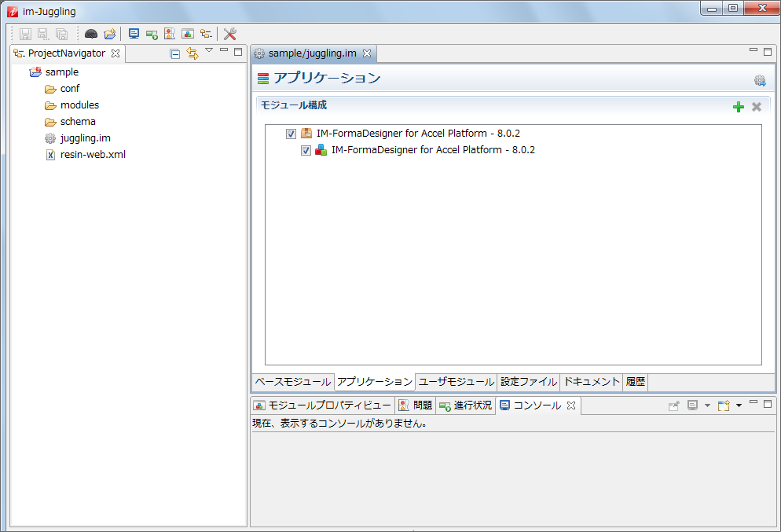The image size is (781, 532).
Task: Add a module with green plus icon
Action: point(739,107)
